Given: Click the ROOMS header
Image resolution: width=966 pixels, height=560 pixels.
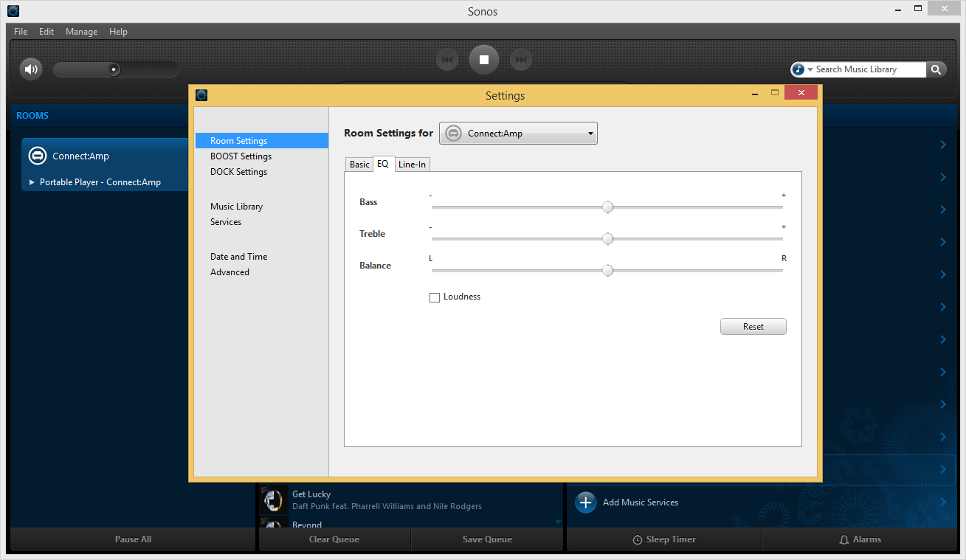Looking at the screenshot, I should coord(32,116).
